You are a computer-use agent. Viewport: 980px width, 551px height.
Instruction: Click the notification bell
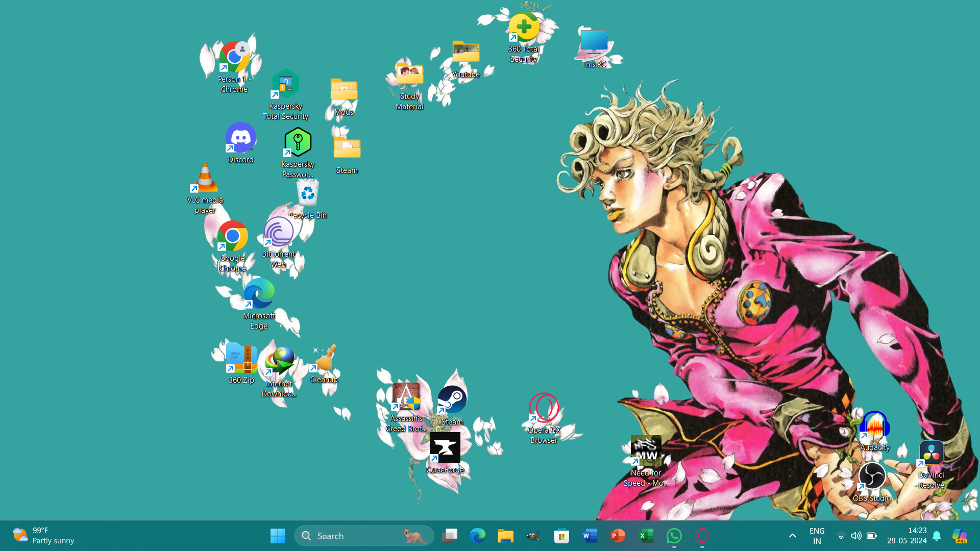pyautogui.click(x=937, y=536)
